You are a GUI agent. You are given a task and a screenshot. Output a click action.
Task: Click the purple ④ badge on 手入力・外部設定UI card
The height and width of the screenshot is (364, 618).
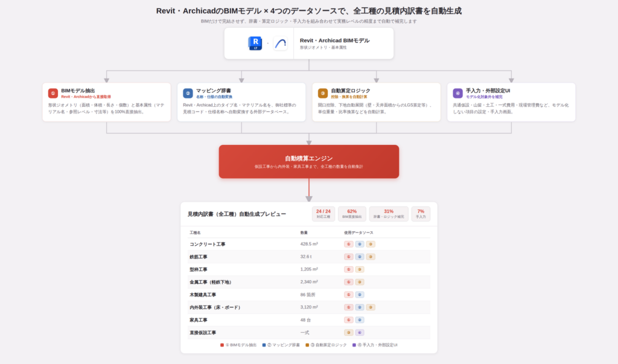click(x=457, y=93)
